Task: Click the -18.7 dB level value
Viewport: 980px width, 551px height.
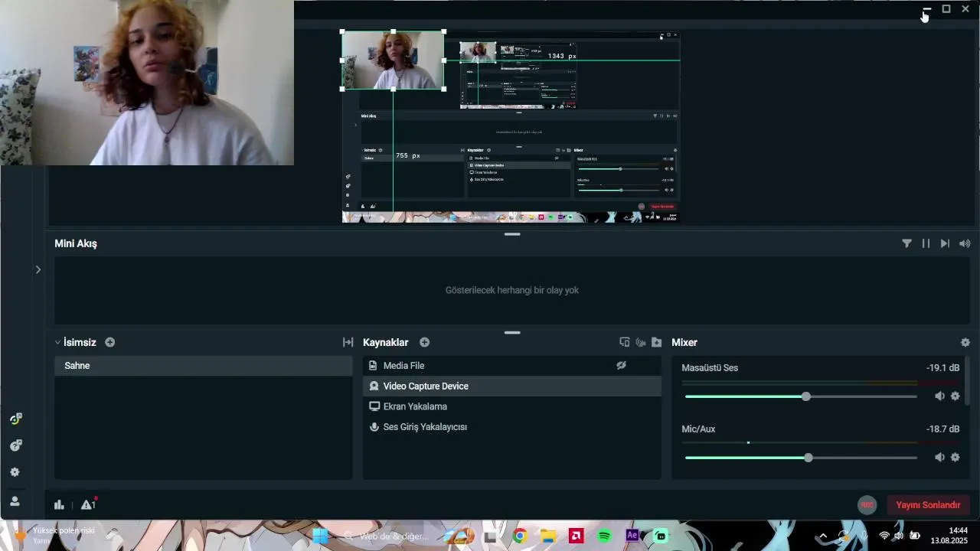Action: (942, 429)
